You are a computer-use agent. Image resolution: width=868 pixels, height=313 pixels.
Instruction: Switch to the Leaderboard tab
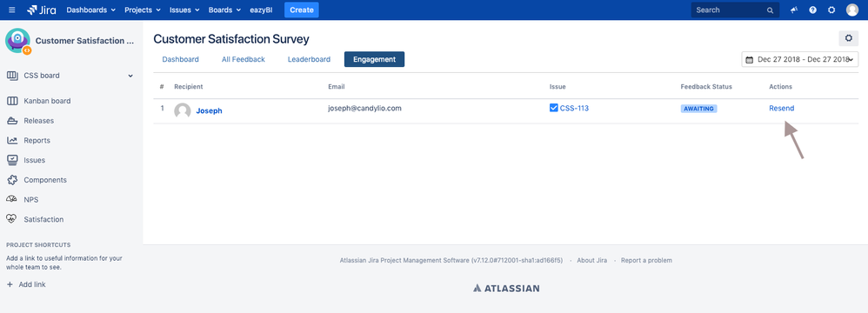309,59
